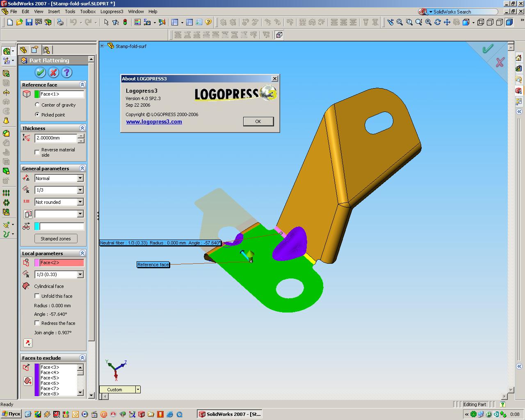Click the cyan color swatch in General parameters
The image size is (525, 420).
(37, 226)
